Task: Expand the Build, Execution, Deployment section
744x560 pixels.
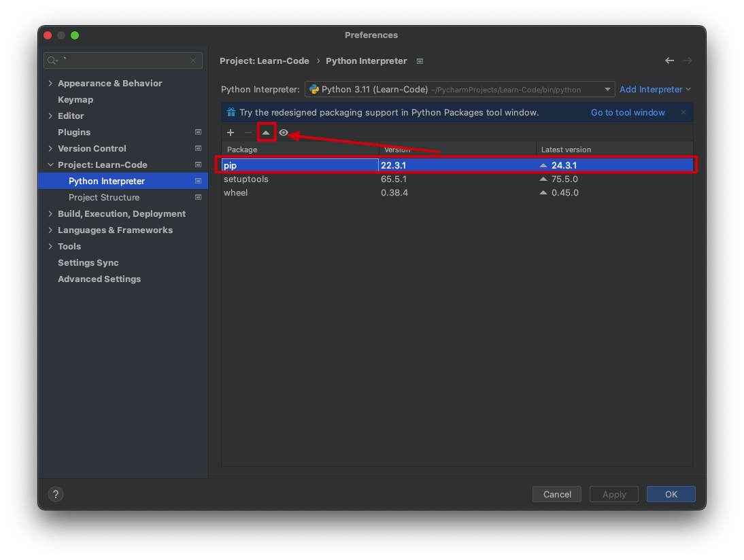Action: coord(50,213)
